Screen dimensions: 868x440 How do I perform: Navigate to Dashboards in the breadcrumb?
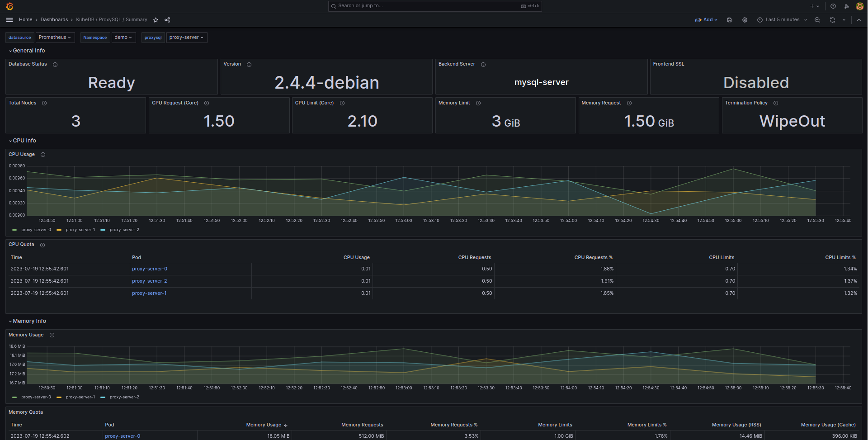(x=54, y=19)
